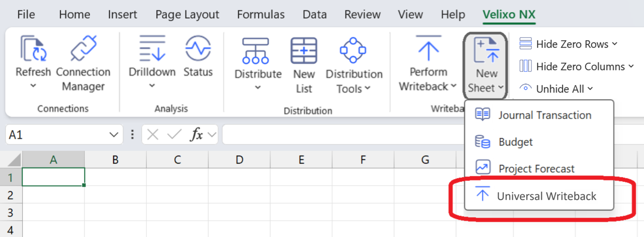Switch to the Formulas tab

(x=261, y=15)
